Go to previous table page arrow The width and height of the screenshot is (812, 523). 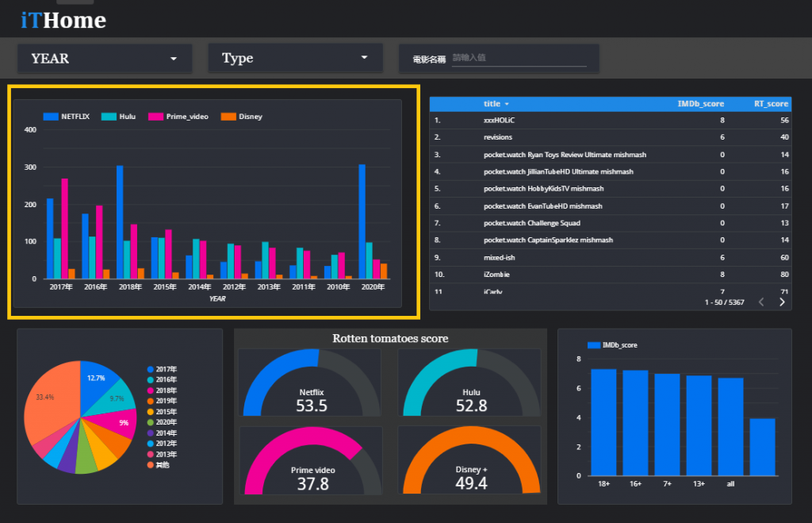[761, 302]
